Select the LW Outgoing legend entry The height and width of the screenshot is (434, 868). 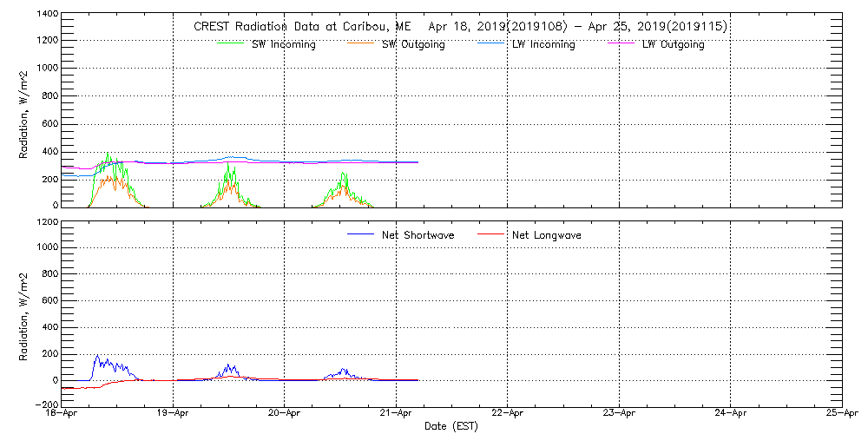pyautogui.click(x=673, y=44)
